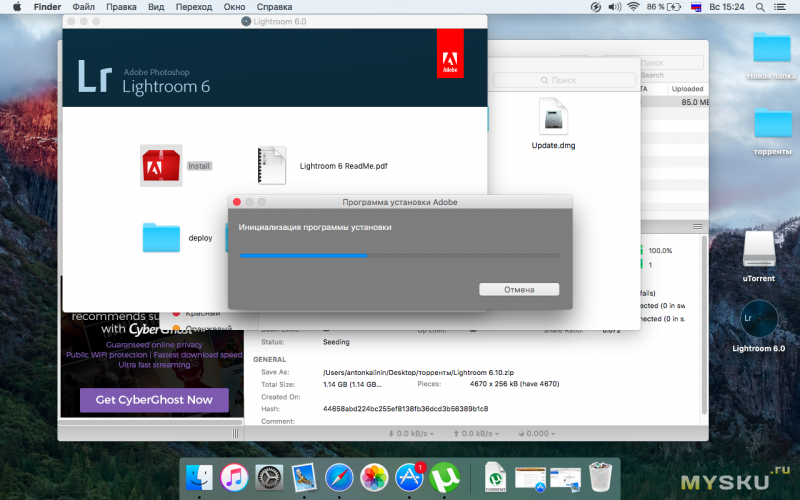This screenshot has width=800, height=500.
Task: Open the Lightroom 6.0 disc on desktop
Action: 759,319
